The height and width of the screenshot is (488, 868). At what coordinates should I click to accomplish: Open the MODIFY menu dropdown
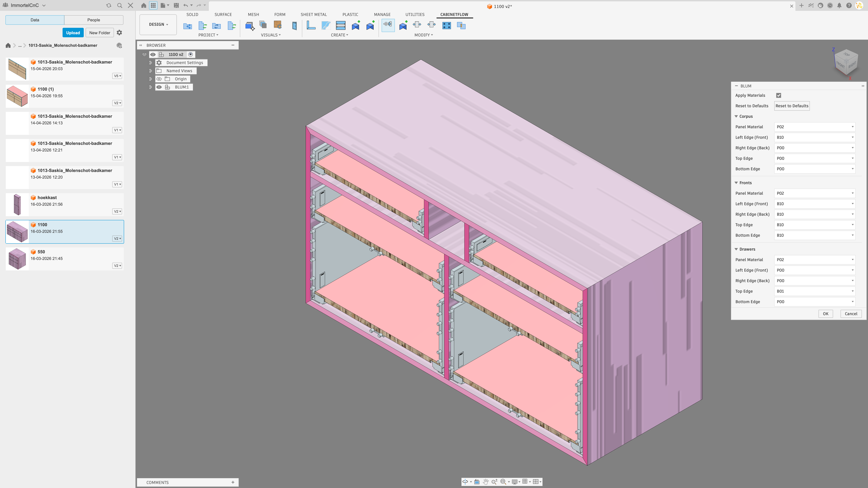click(x=423, y=35)
